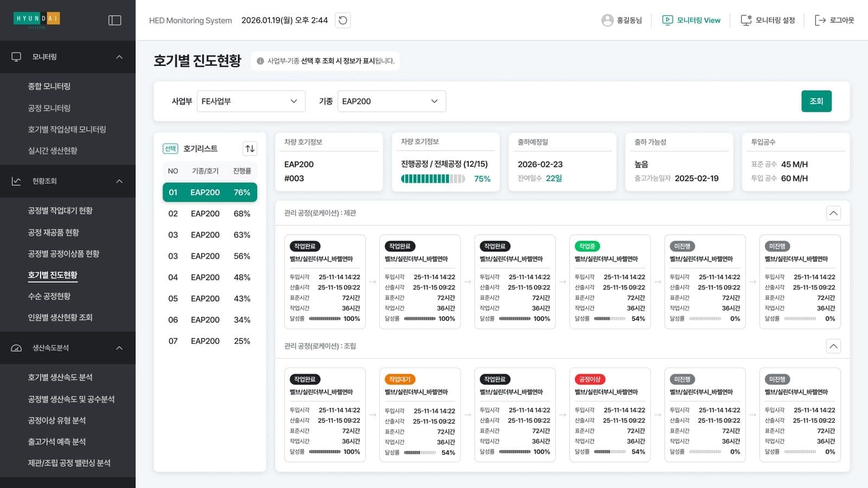
Task: Click the 75% 진행공정 progress bar
Action: (x=433, y=179)
